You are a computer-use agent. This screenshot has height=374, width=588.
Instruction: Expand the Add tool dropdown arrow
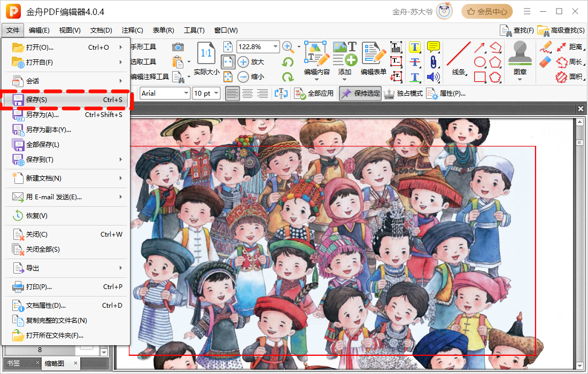coord(345,80)
